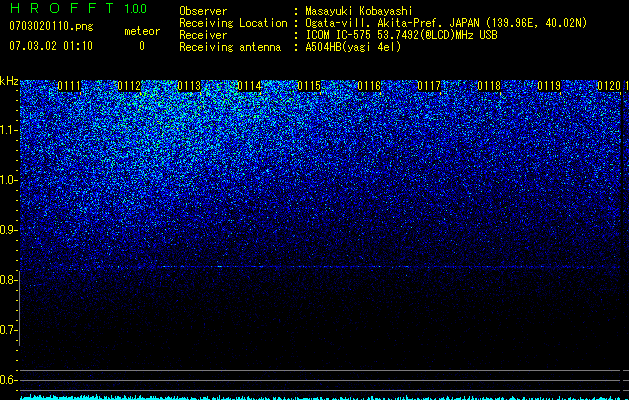Select the filename 0703020110.png
The width and height of the screenshot is (629, 400).
tap(51, 26)
